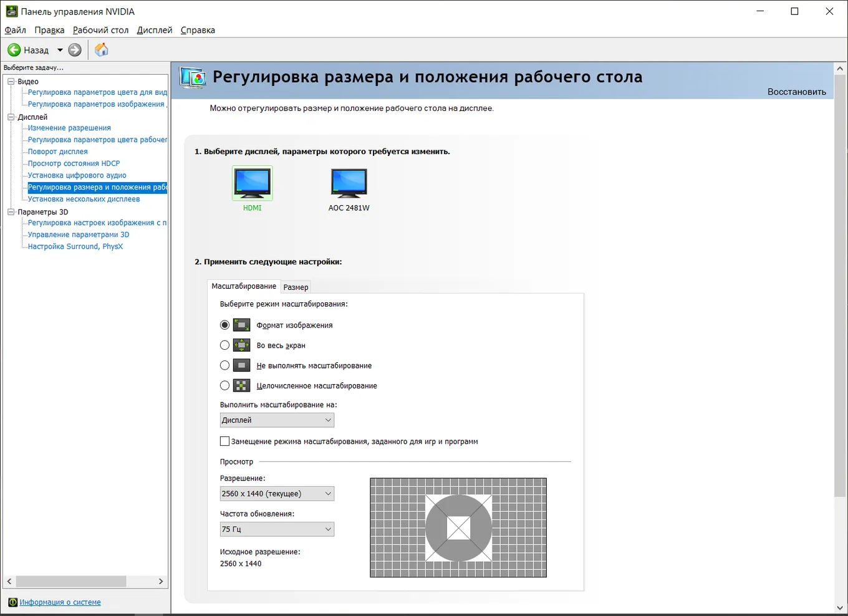The height and width of the screenshot is (616, 848).
Task: Click the 'Восстановить' link
Action: coord(797,92)
